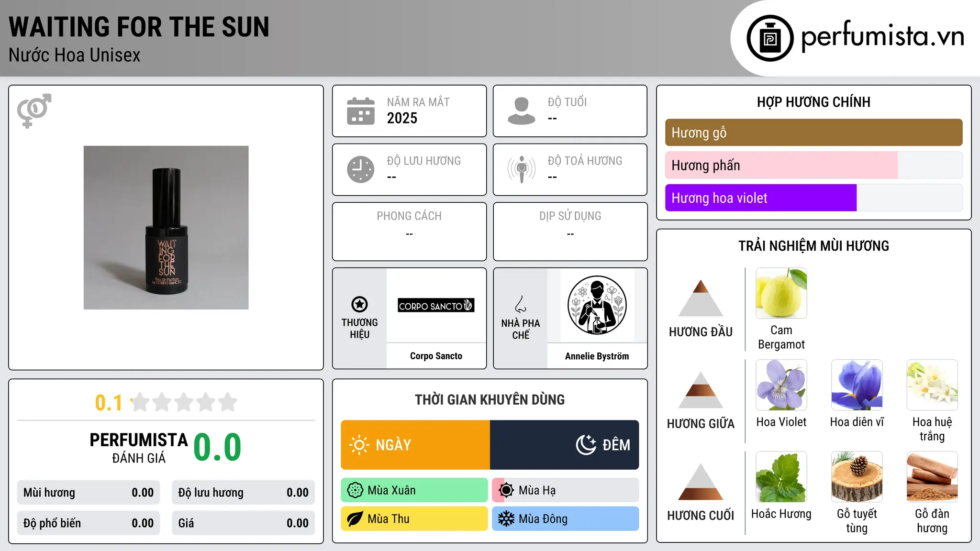The image size is (980, 551).
Task: Click the Corpo Sancto brand name
Action: [x=436, y=356]
